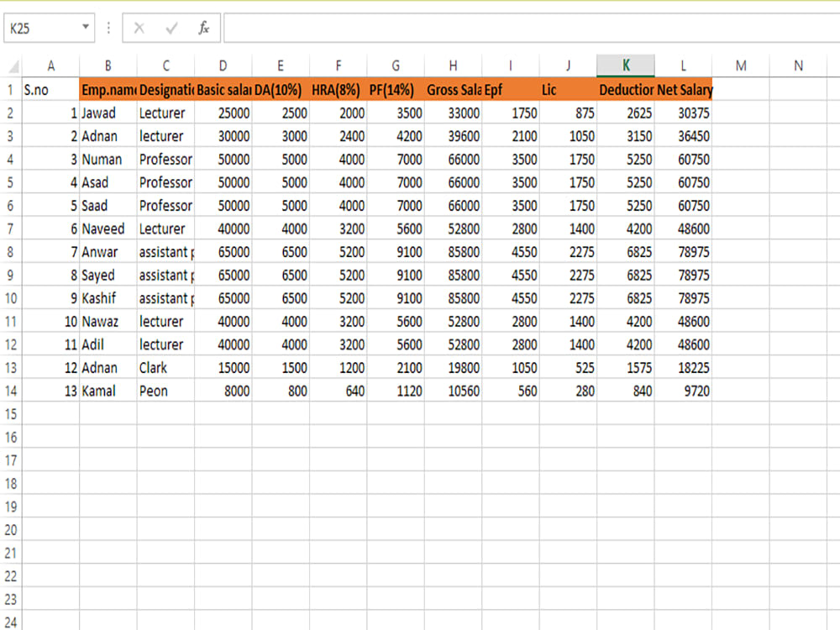
Task: Click the formula bar resize dots handle
Action: pos(108,28)
